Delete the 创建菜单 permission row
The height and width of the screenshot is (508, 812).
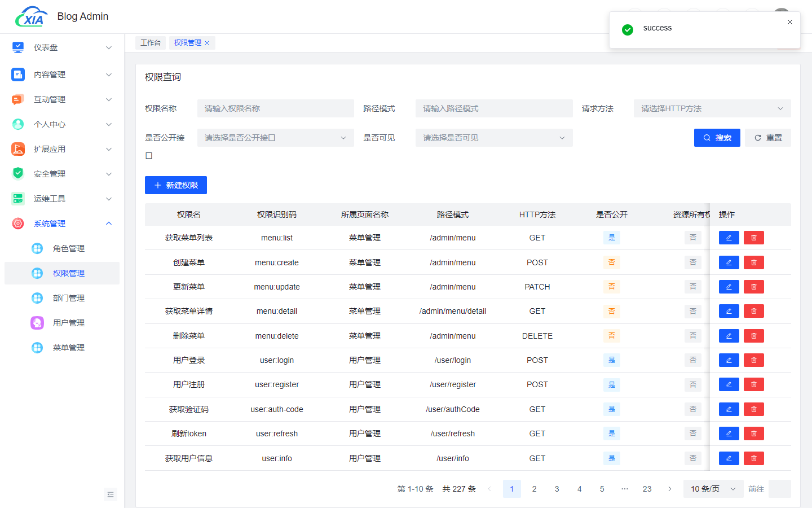click(754, 262)
